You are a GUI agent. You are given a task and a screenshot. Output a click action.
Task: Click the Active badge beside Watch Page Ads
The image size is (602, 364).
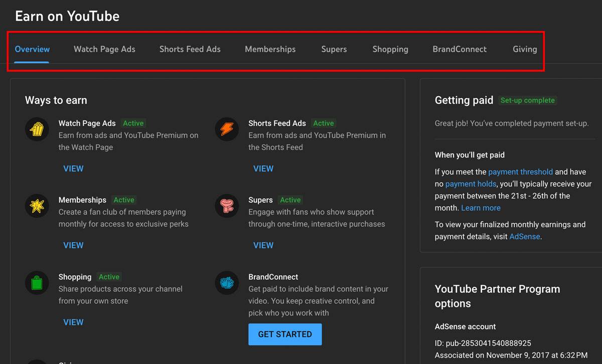click(x=133, y=123)
